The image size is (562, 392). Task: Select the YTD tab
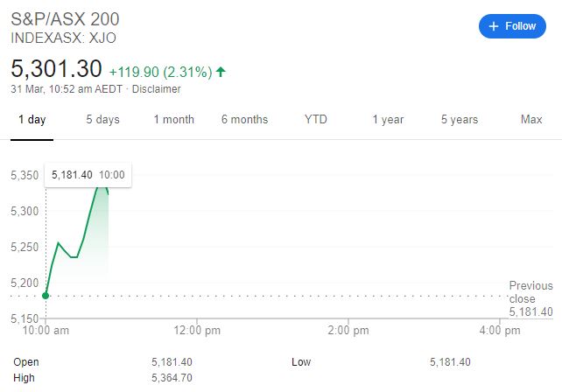pyautogui.click(x=315, y=120)
